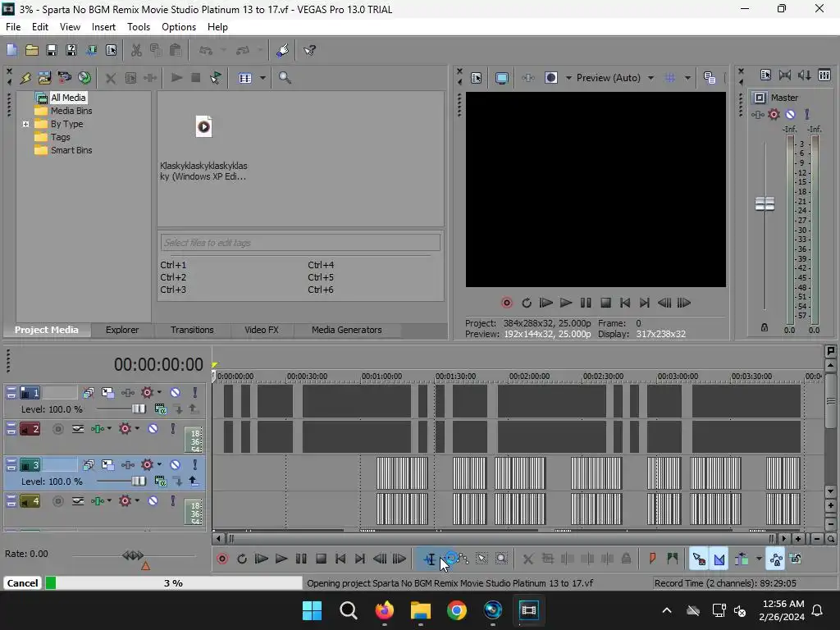Open the preview overlays grid dropdown arrow

[x=687, y=78]
